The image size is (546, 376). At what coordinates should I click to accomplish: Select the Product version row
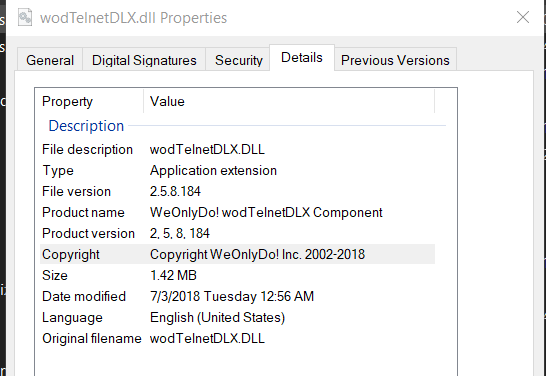[237, 233]
